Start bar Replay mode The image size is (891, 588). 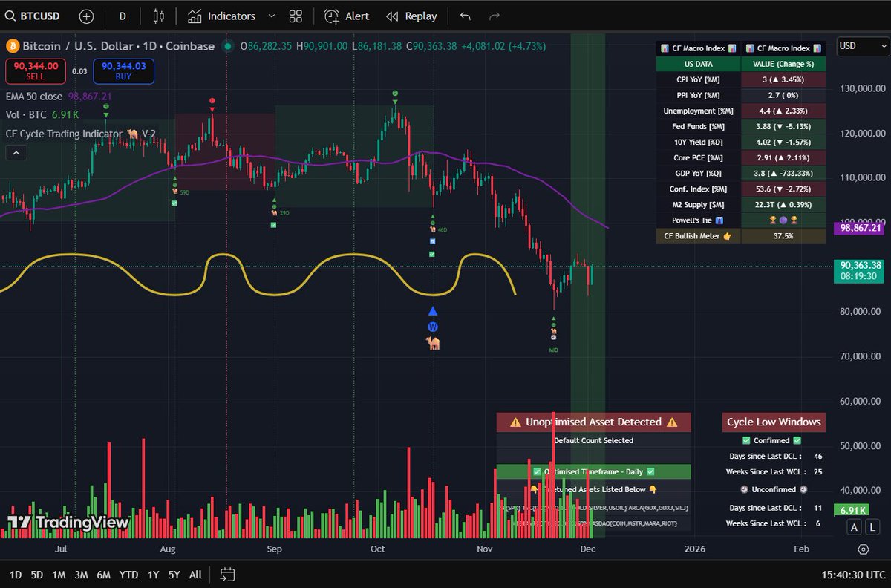pyautogui.click(x=411, y=16)
